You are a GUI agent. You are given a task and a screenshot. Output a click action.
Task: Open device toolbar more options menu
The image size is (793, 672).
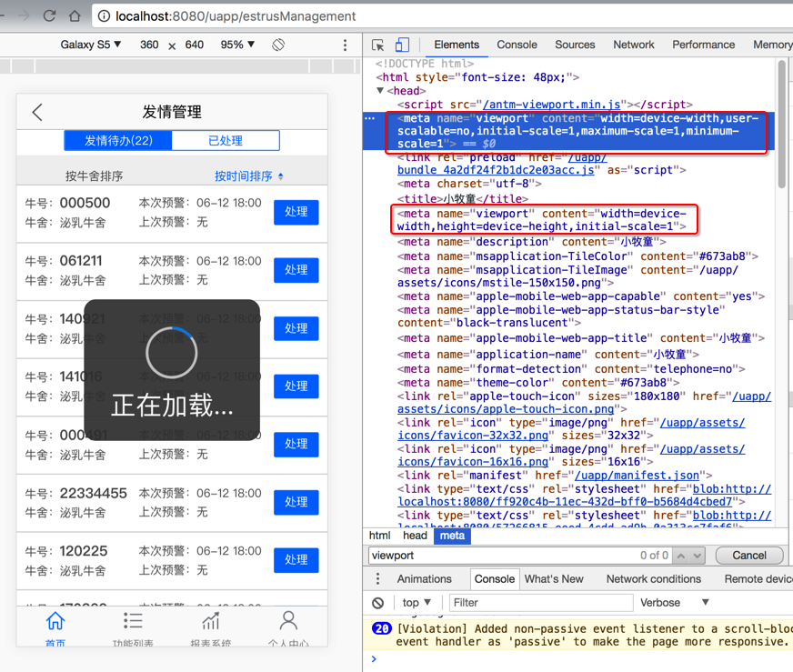[x=345, y=45]
